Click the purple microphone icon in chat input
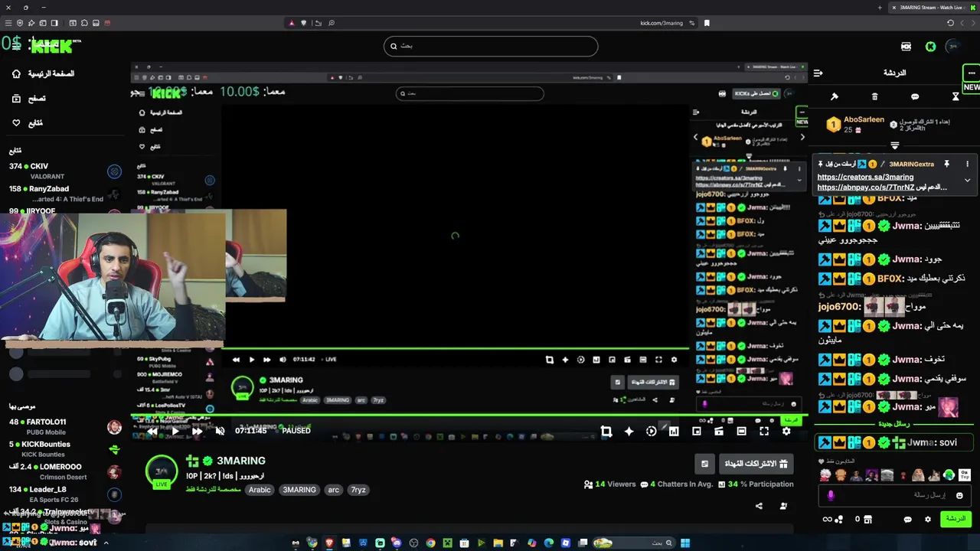Image resolution: width=980 pixels, height=551 pixels. click(x=831, y=496)
